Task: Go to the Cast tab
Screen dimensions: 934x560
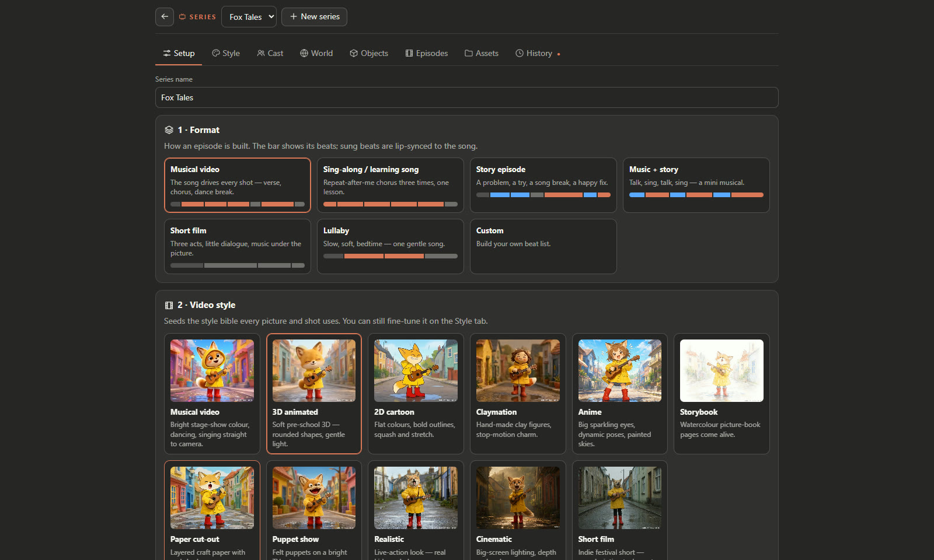Action: tap(270, 53)
